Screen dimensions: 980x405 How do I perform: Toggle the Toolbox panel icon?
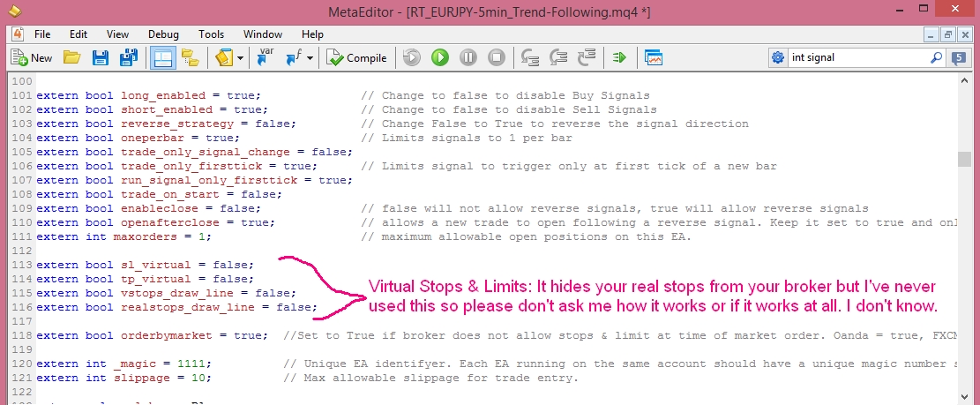pos(190,58)
